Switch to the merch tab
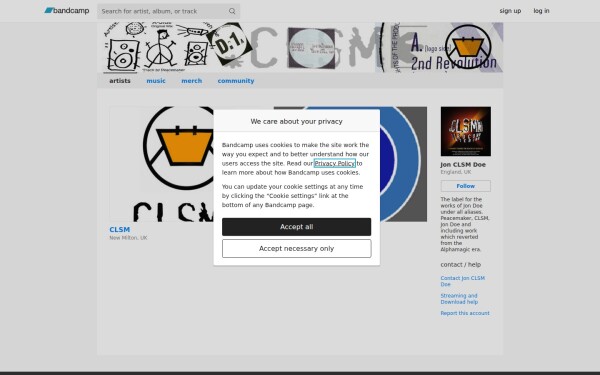This screenshot has width=600, height=375. point(191,81)
